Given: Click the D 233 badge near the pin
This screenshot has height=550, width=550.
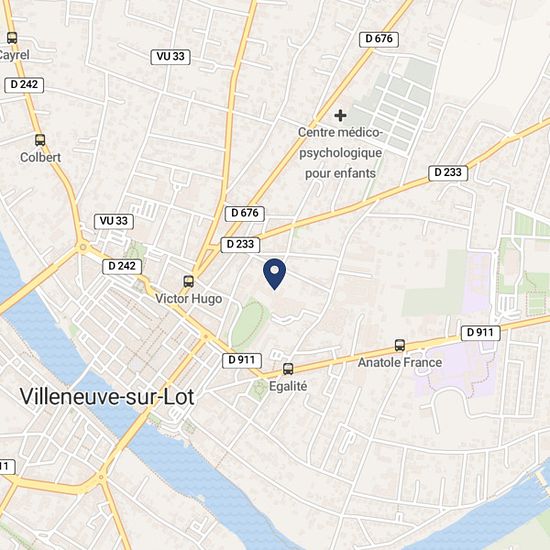Looking at the screenshot, I should [x=240, y=244].
